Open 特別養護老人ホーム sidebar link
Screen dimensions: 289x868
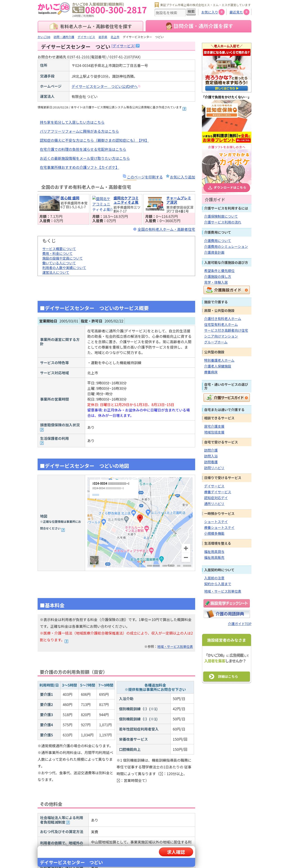[219, 361]
